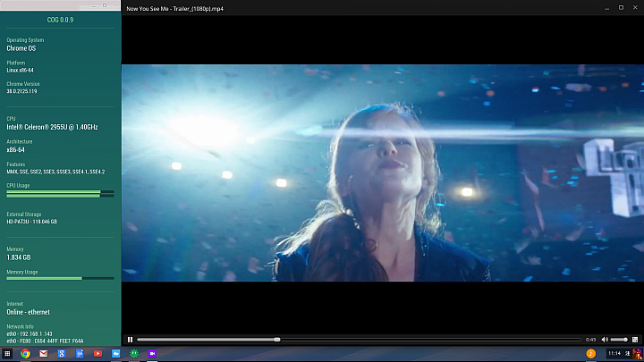
Task: Select the x86-64 architecture value
Action: (x=15, y=150)
